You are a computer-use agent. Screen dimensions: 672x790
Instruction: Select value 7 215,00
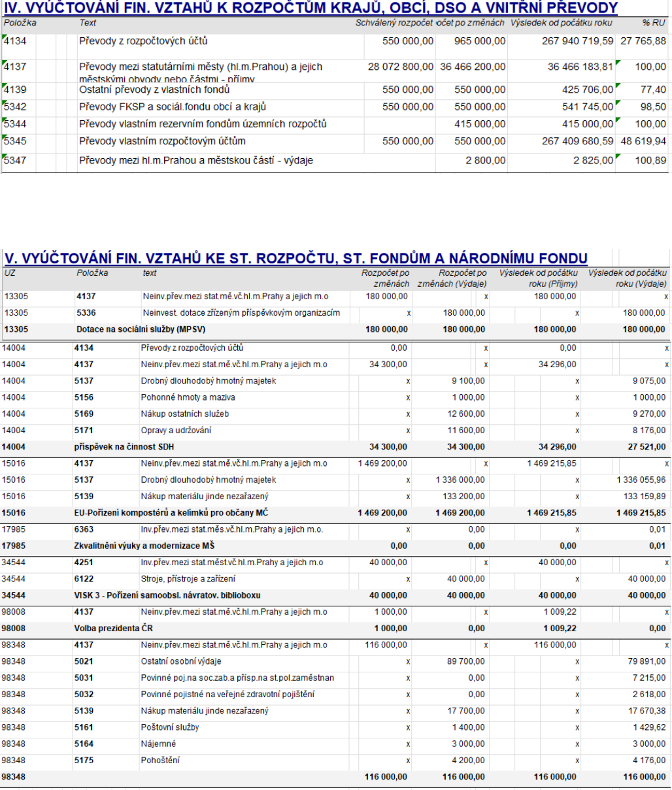click(x=648, y=678)
